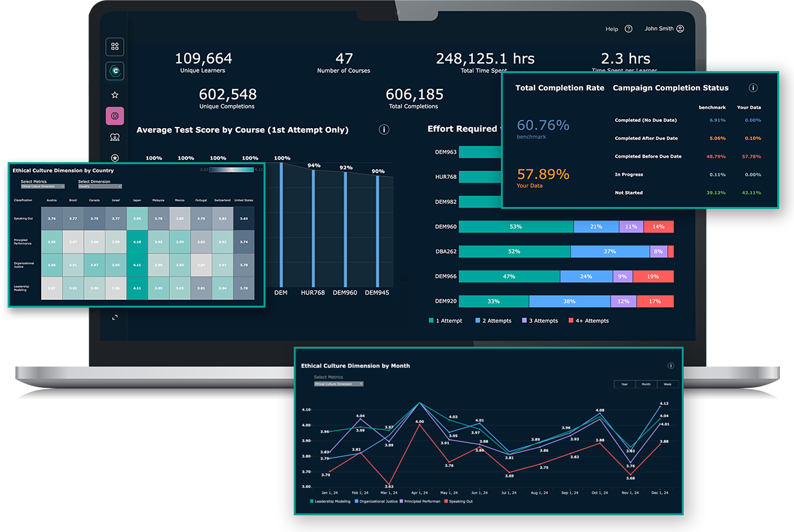The height and width of the screenshot is (532, 794).
Task: Expand Select Metrics dropdown in monthly chart
Action: pos(339,384)
